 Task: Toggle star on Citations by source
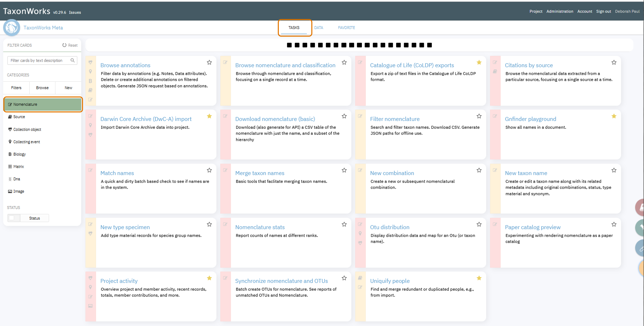[614, 62]
